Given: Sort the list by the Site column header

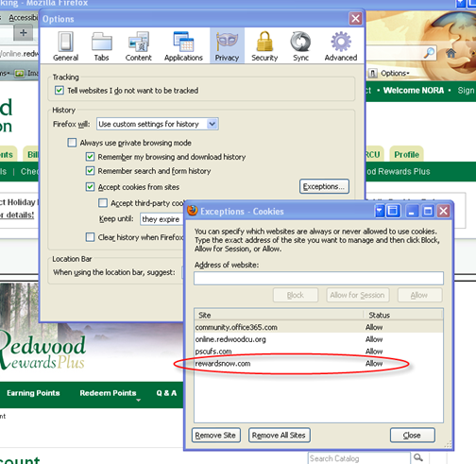Looking at the screenshot, I should (279, 315).
